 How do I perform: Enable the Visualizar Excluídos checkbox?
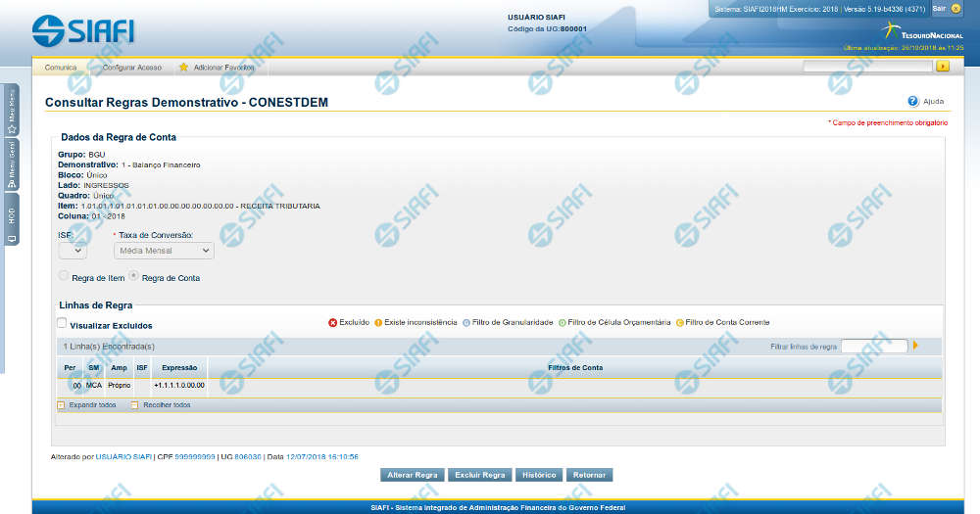[62, 323]
